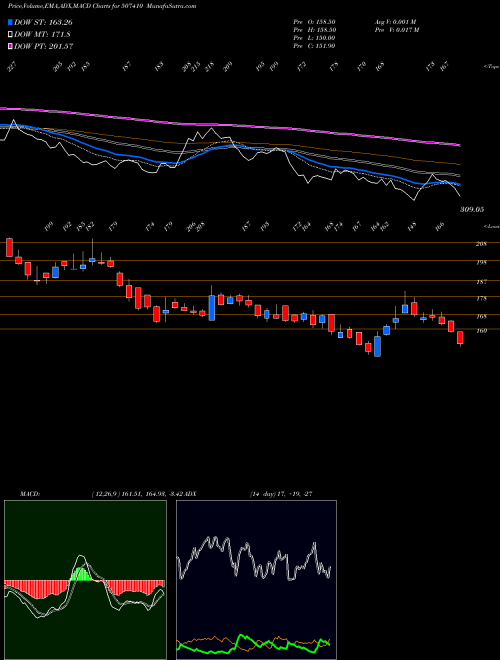Click the 198 label on right price axis
The width and height of the screenshot is (500, 660).
click(481, 263)
